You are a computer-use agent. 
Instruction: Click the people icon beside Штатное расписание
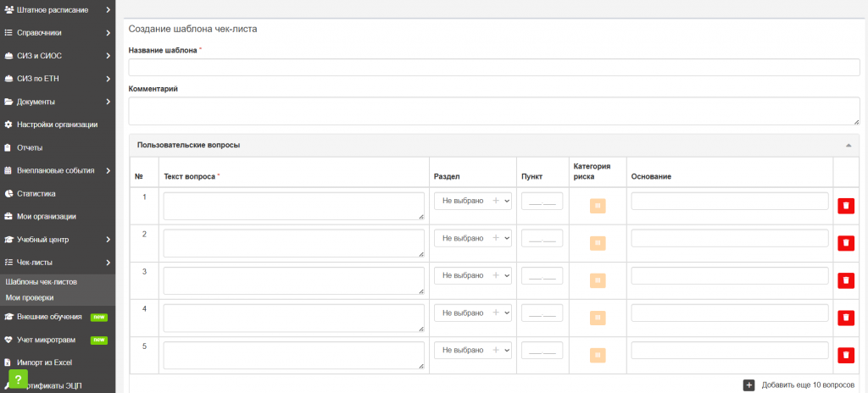click(x=8, y=9)
